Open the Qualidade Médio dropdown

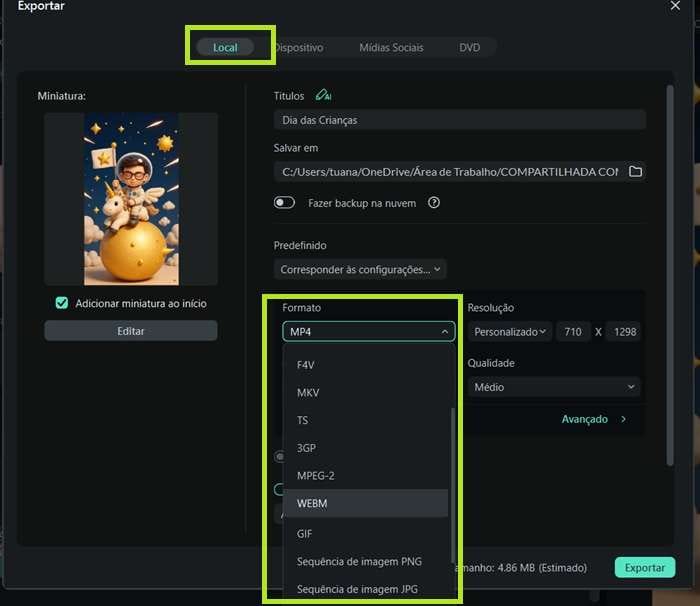tap(553, 387)
